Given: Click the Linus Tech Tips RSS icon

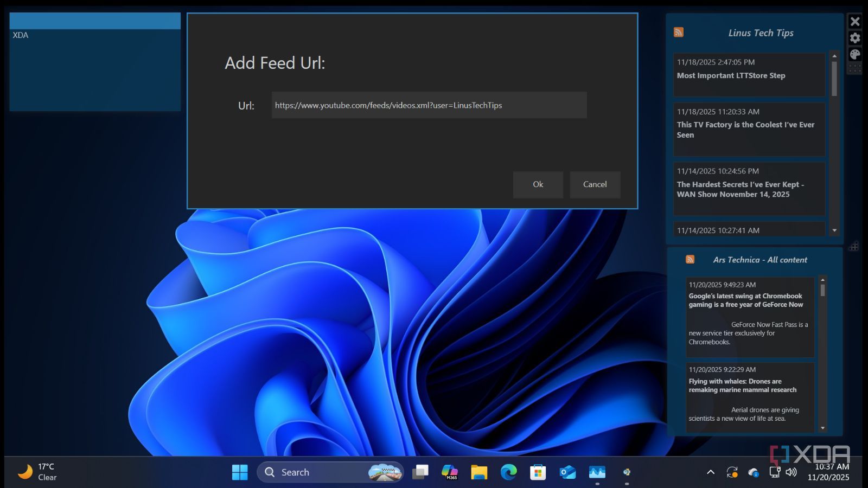Looking at the screenshot, I should tap(678, 33).
